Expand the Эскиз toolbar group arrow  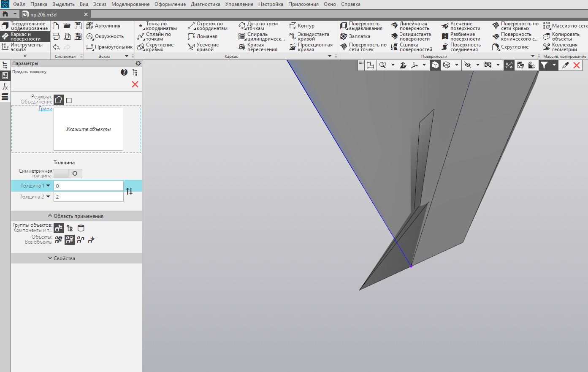[127, 56]
